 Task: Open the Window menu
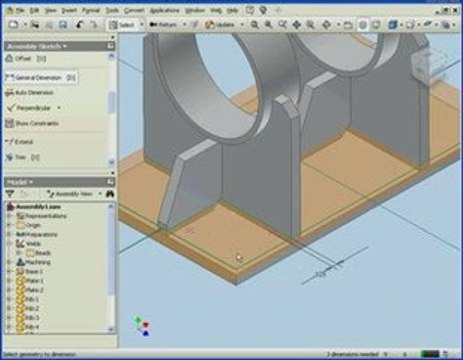[195, 11]
